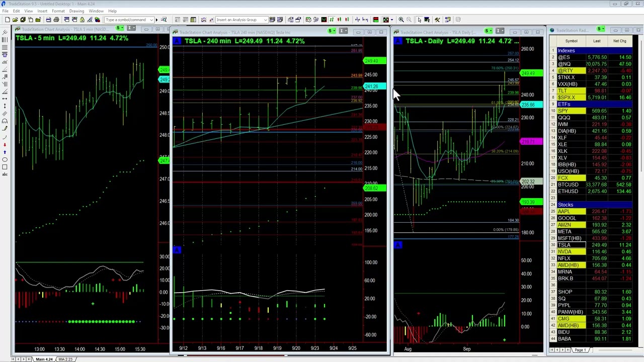Open the Drawing menu
644x362 pixels.
(76, 11)
